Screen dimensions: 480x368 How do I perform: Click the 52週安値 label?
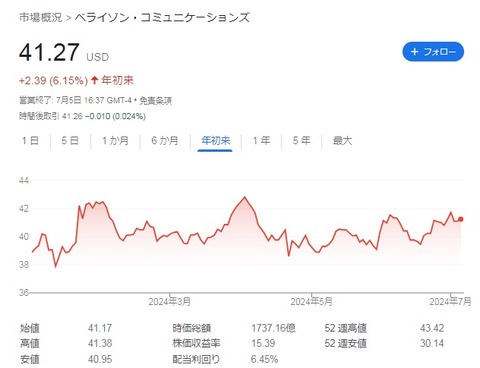tap(345, 343)
